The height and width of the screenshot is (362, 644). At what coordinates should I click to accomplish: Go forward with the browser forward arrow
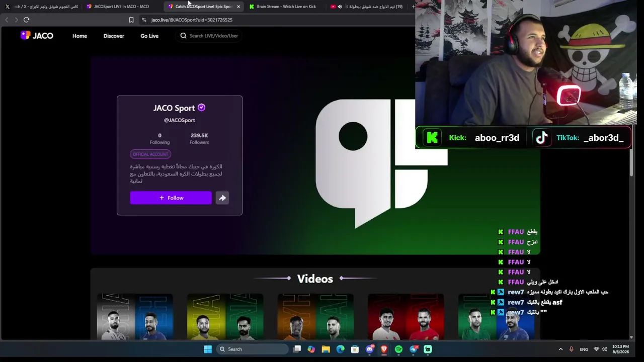[x=16, y=20]
